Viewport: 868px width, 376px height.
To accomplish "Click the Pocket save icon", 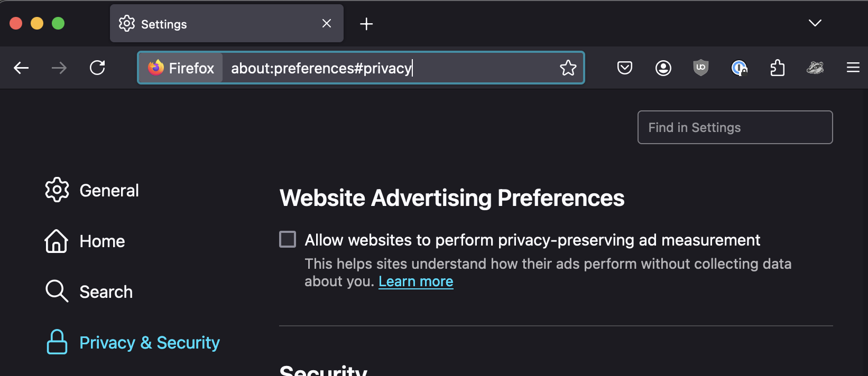I will tap(625, 68).
